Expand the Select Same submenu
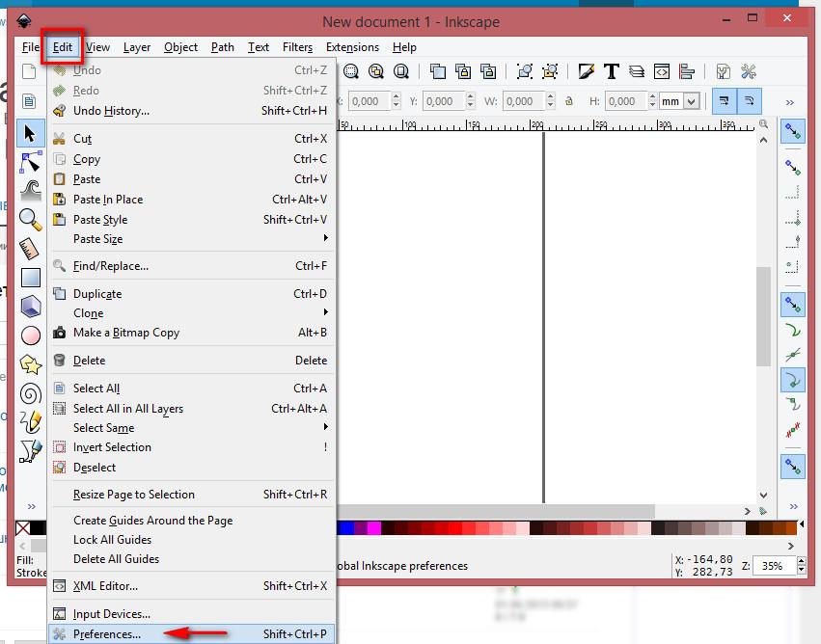 click(x=191, y=427)
